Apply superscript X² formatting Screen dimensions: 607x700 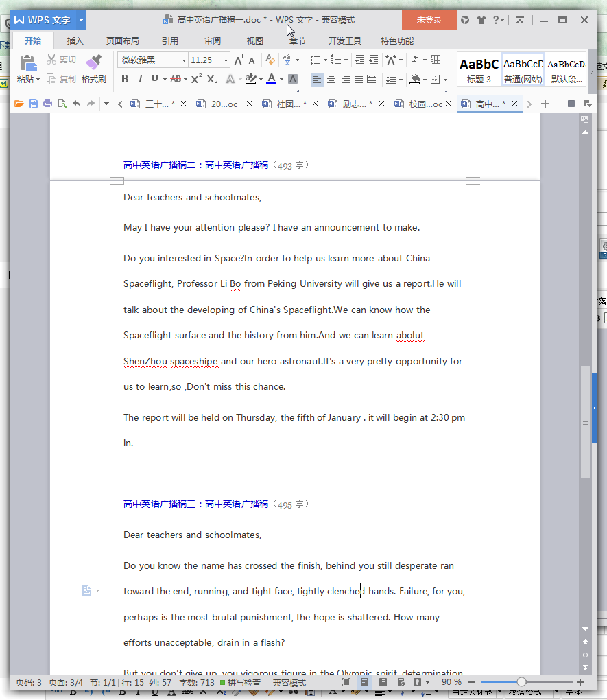196,79
